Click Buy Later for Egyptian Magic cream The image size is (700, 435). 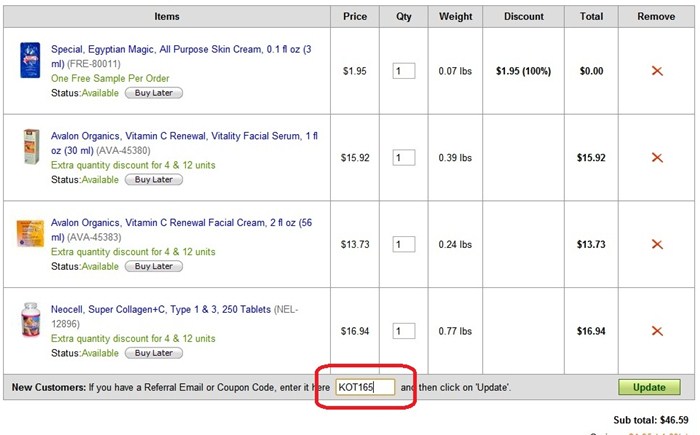[x=154, y=93]
